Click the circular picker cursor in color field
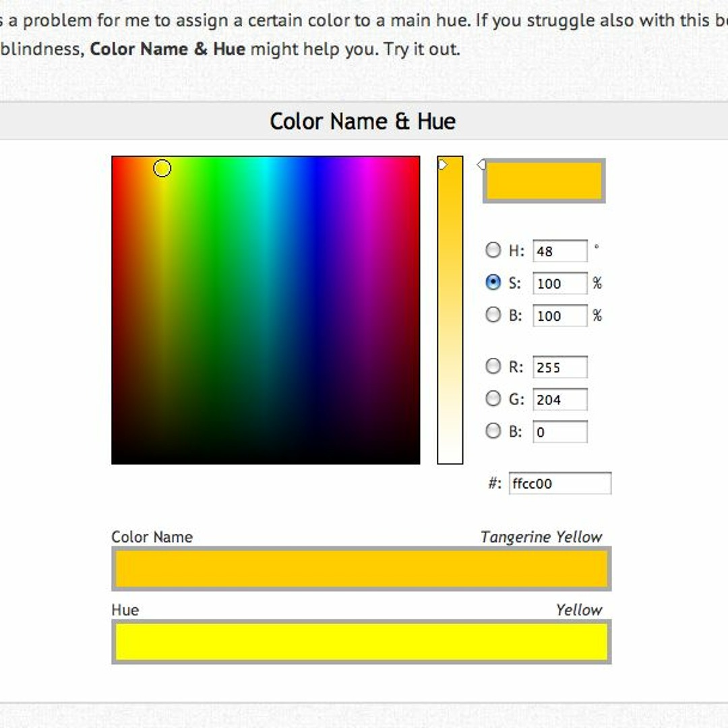Screen dimensions: 728x728 click(162, 168)
